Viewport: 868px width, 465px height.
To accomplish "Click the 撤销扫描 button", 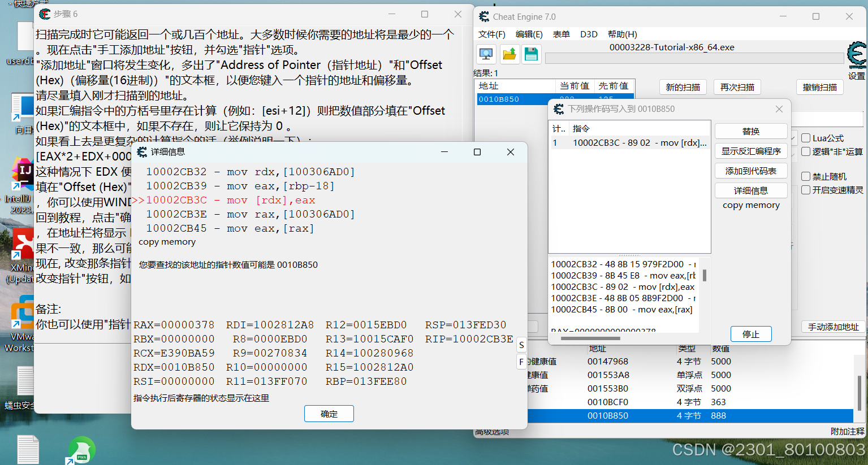I will tap(819, 87).
